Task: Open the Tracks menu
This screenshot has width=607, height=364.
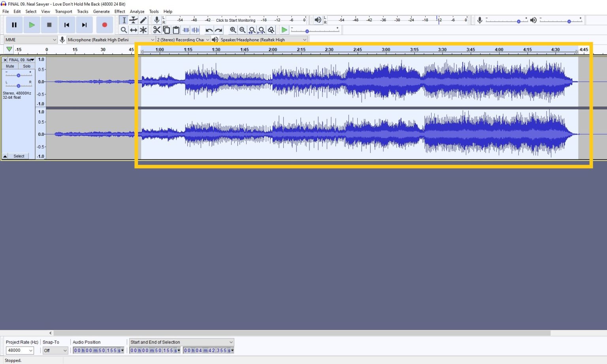Action: (x=82, y=11)
